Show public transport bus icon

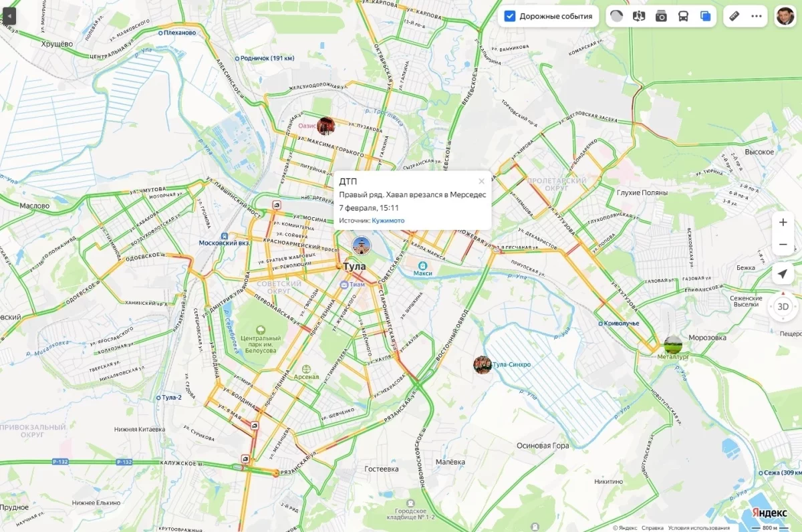point(683,16)
